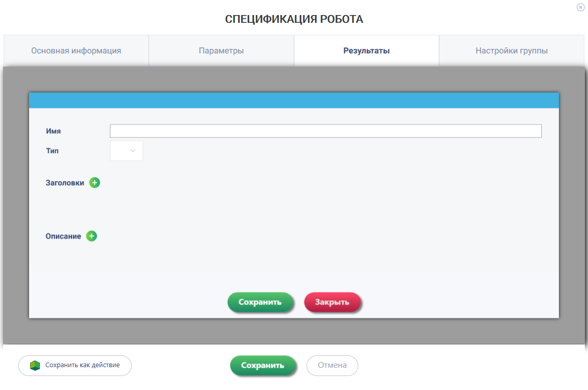Image resolution: width=588 pixels, height=390 pixels.
Task: Click the Заголовки label text
Action: pos(65,183)
